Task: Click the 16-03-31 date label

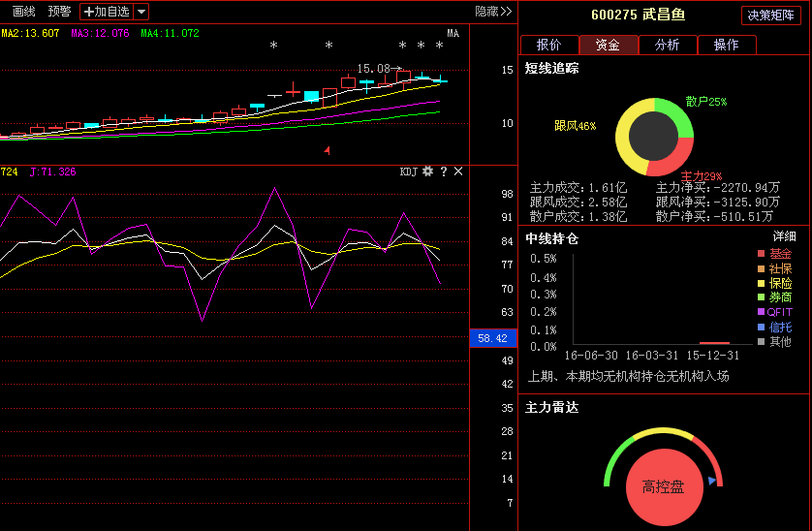Action: coord(652,356)
